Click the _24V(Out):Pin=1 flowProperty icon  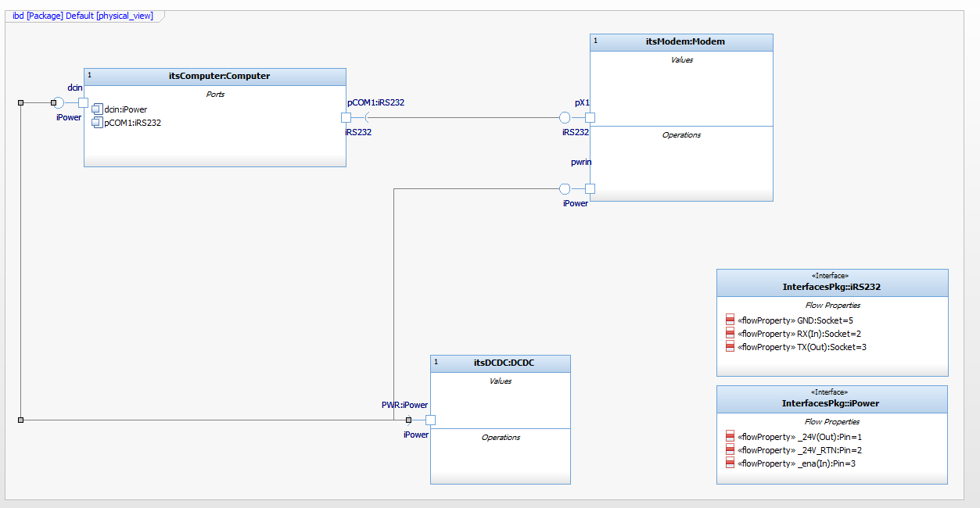click(x=729, y=437)
